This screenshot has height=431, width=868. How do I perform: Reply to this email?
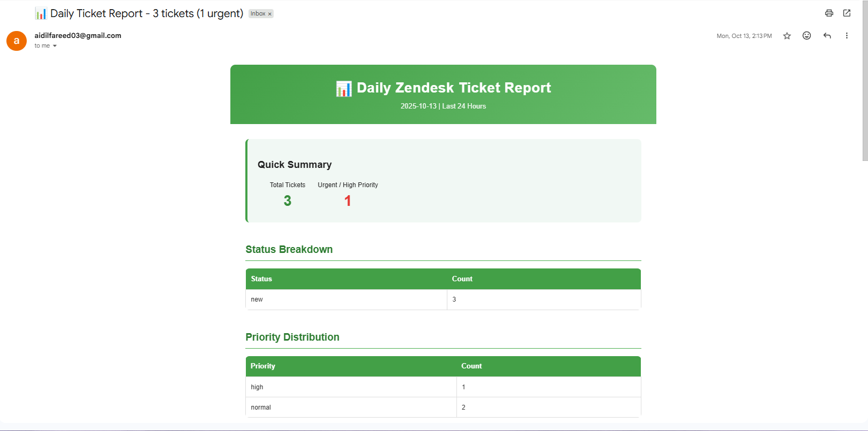(827, 36)
